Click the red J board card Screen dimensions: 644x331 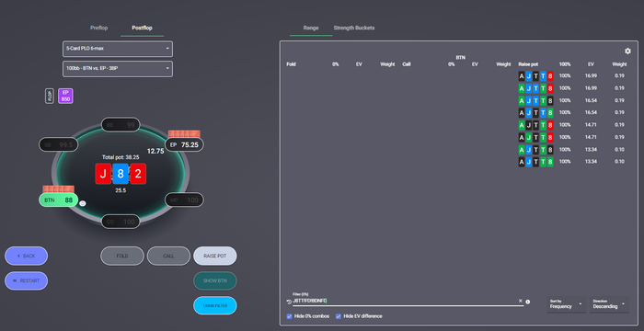pos(103,174)
